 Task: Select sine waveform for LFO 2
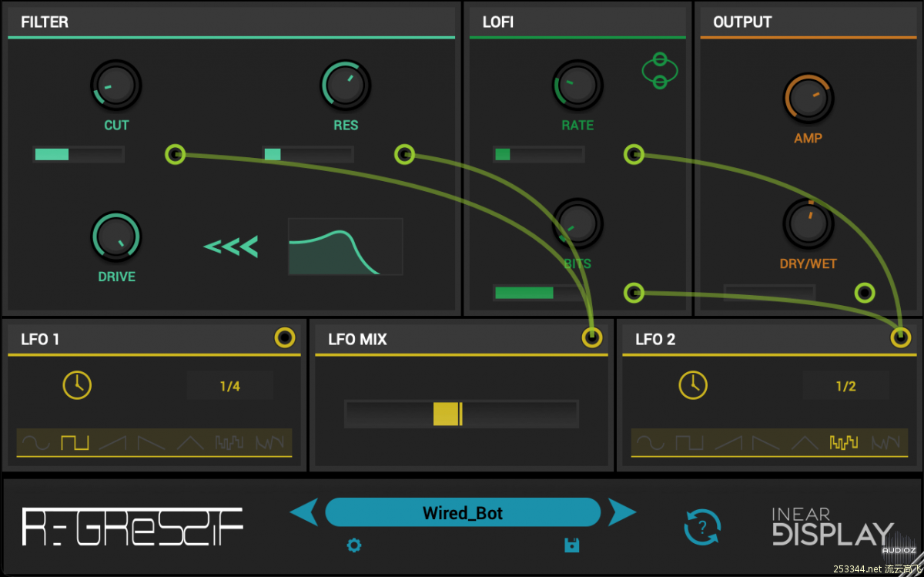pos(651,443)
